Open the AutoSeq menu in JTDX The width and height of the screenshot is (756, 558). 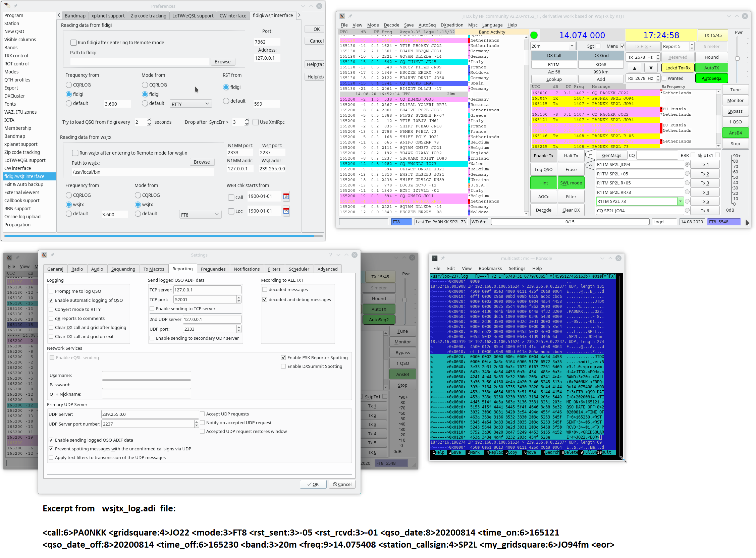click(x=427, y=25)
